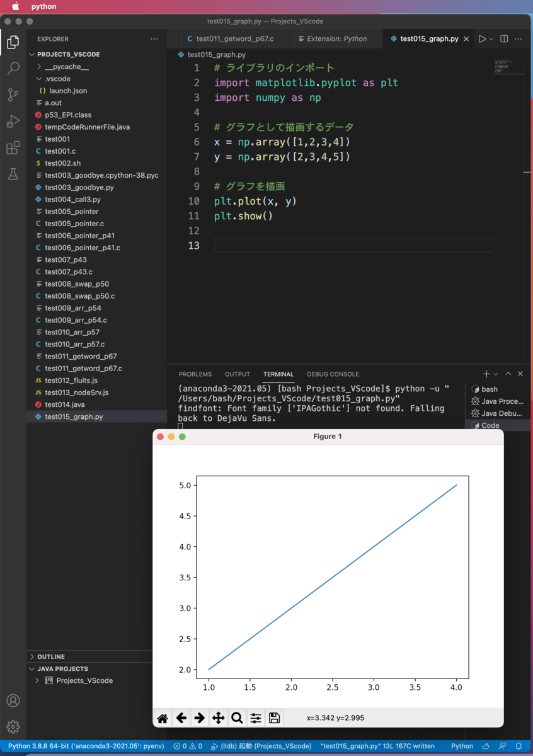Switch to the Extension: Python tab
The width and height of the screenshot is (533, 756).
(336, 39)
